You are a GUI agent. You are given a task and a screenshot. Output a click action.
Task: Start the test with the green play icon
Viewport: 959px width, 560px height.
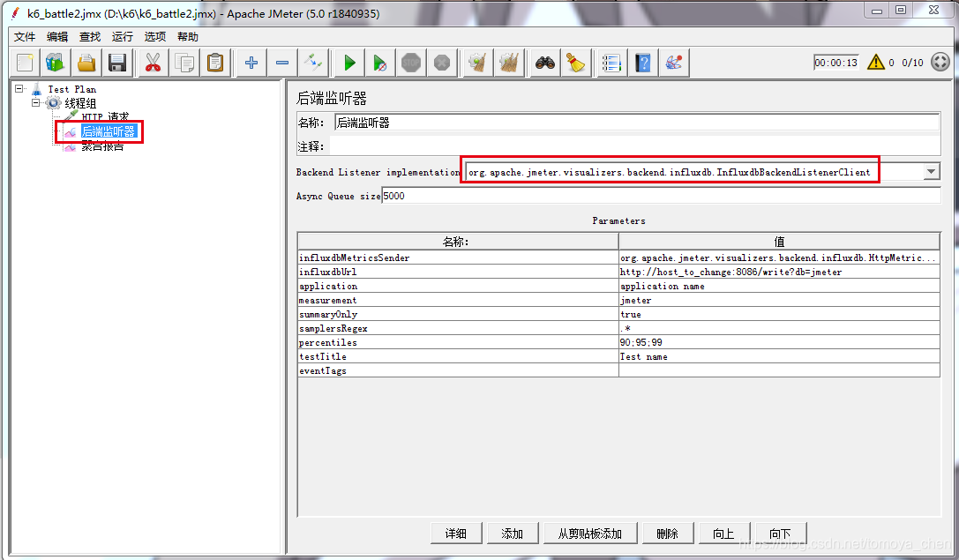click(x=349, y=63)
